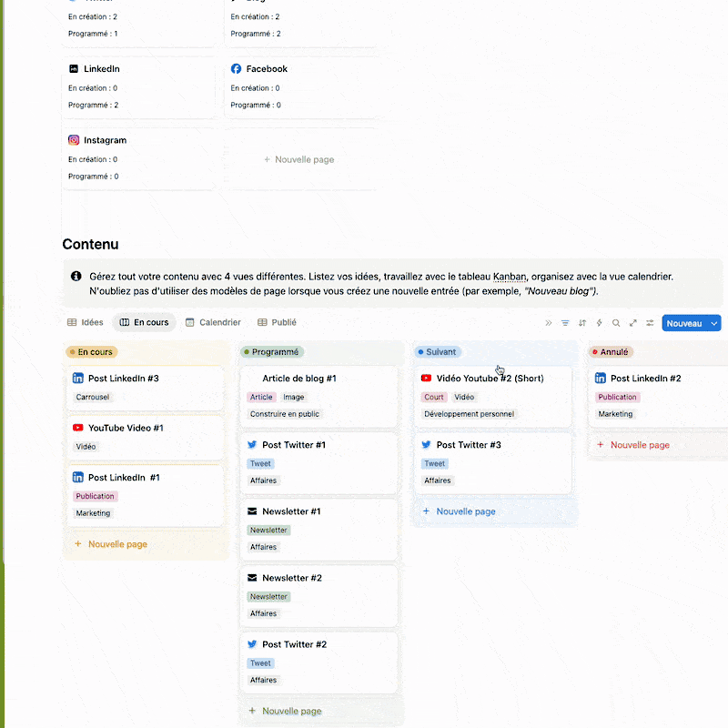Screen dimensions: 728x728
Task: Open the Post LinkedIn #3 card
Action: (x=124, y=379)
